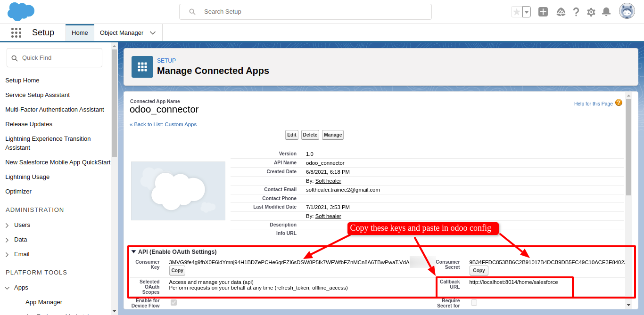Click the Manage button

(x=333, y=135)
